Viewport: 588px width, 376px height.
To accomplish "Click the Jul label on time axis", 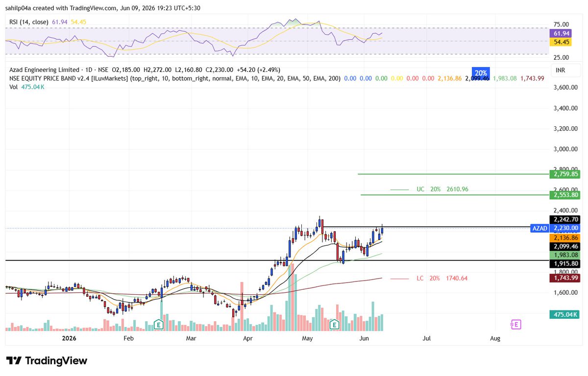I will point(427,338).
